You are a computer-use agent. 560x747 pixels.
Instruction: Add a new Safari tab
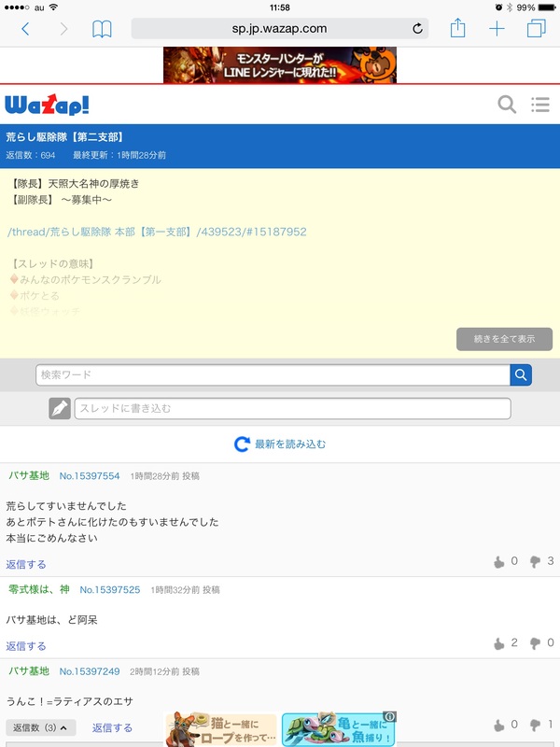tap(497, 29)
